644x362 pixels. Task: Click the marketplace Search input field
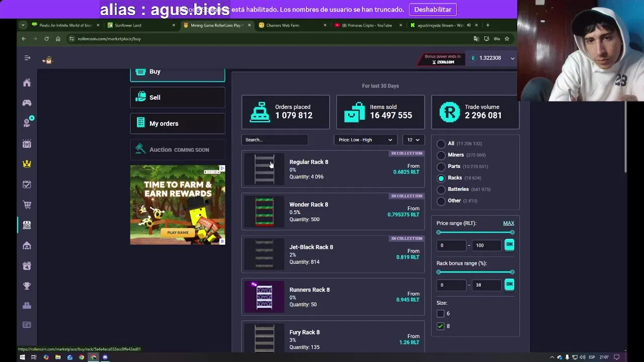point(275,140)
